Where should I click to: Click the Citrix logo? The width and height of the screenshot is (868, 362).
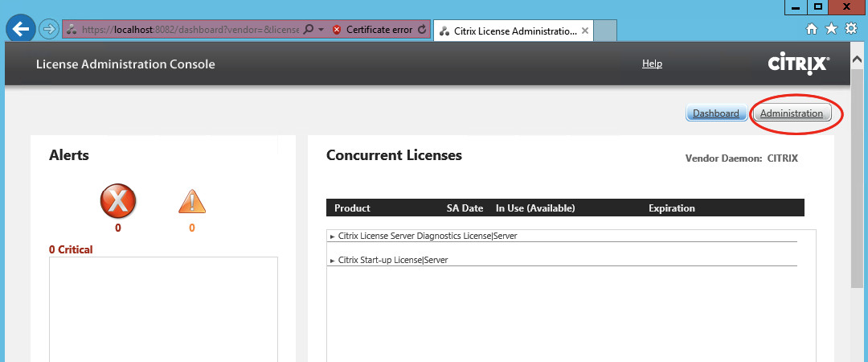point(799,64)
